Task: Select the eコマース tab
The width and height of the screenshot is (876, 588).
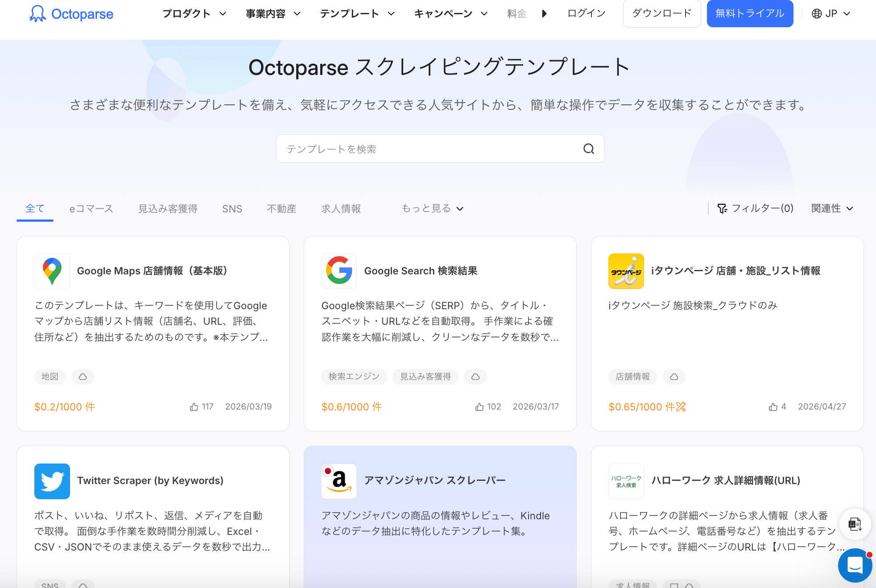Action: coord(91,209)
